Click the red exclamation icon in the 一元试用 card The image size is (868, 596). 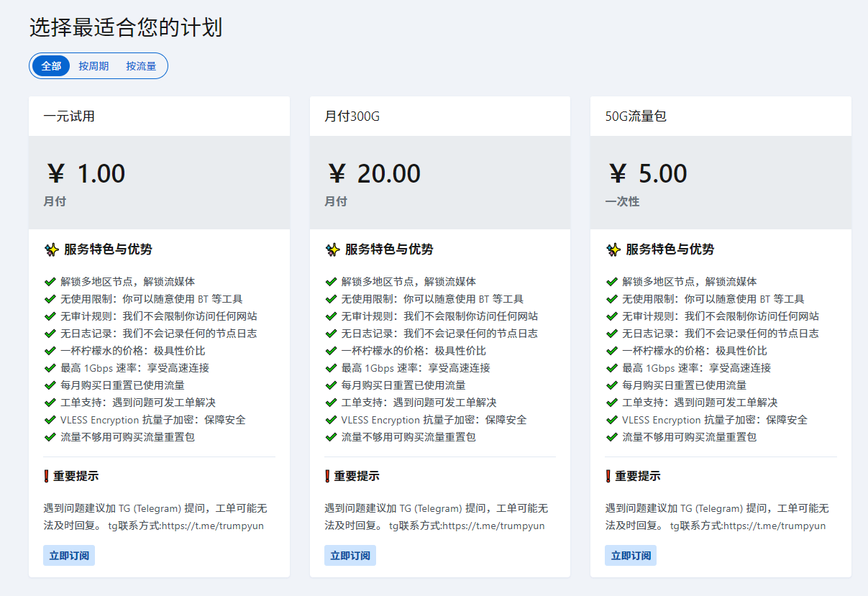point(47,476)
